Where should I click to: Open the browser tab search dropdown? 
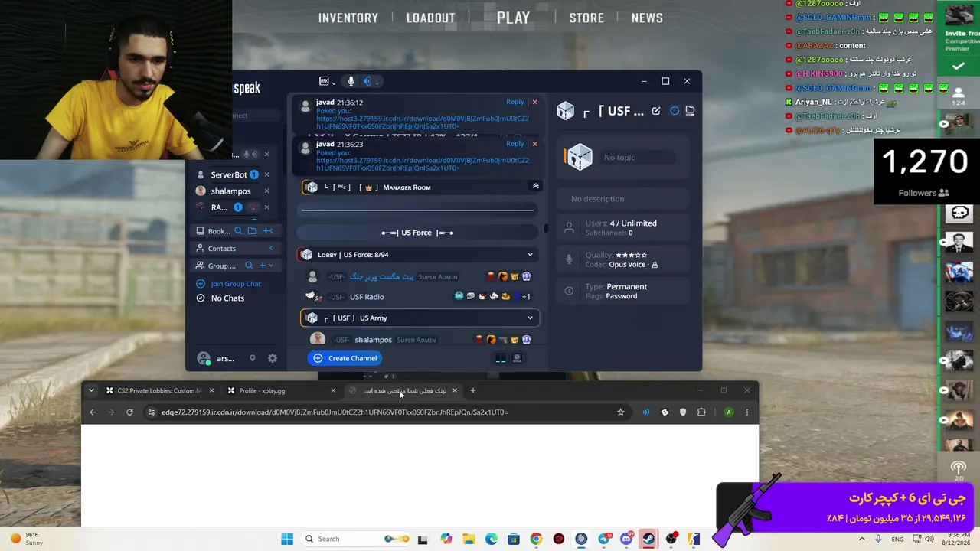[x=91, y=391]
